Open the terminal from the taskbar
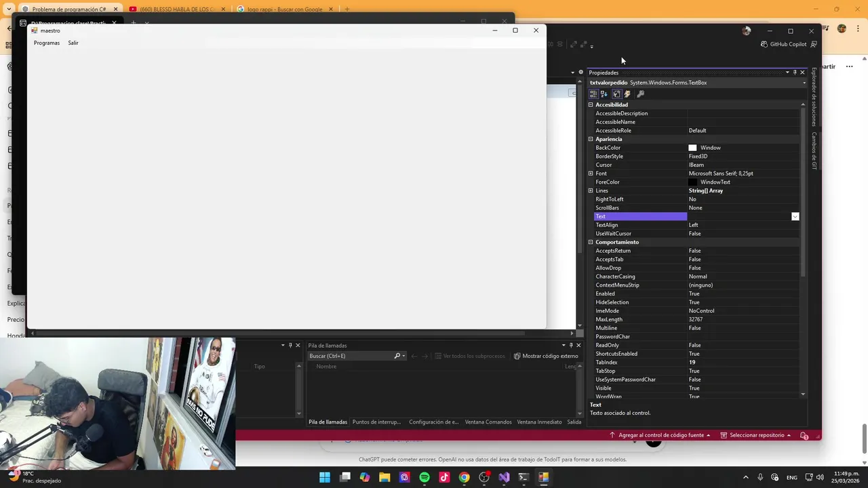 click(x=524, y=477)
